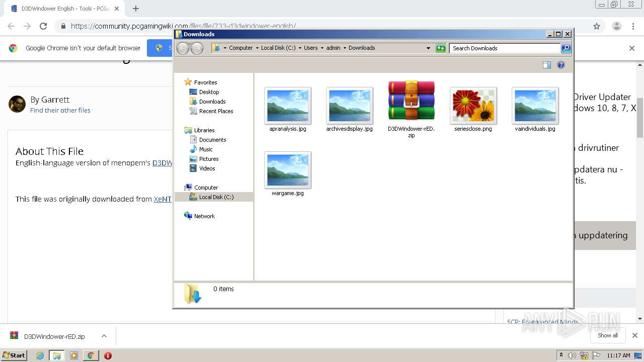This screenshot has width=644, height=362.
Task: Dismiss default browser notification bar
Action: tap(632, 48)
